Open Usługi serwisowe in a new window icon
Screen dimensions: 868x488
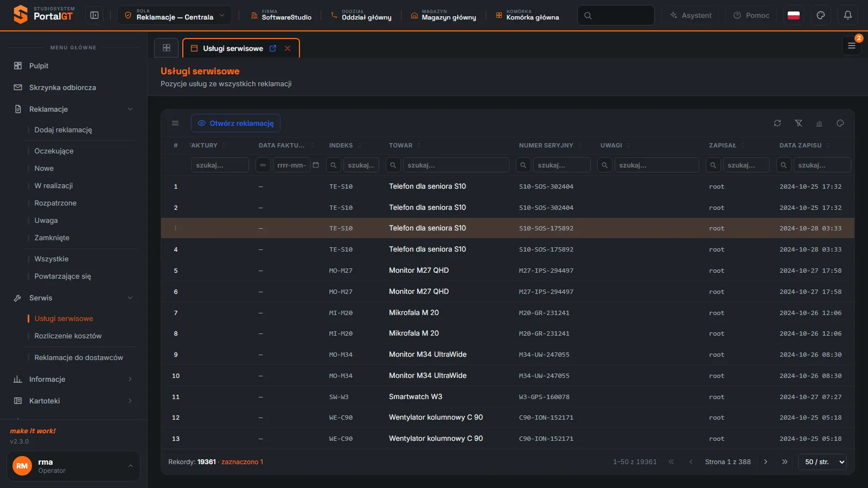273,48
